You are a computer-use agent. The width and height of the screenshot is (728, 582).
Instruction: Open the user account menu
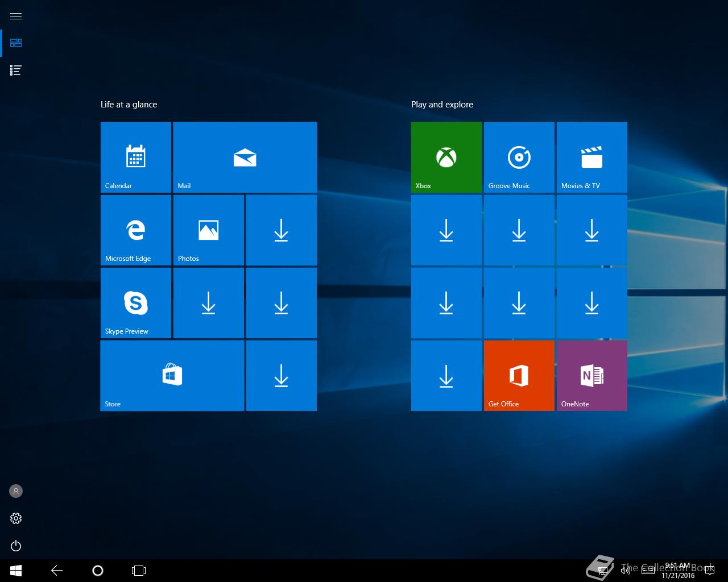click(16, 491)
